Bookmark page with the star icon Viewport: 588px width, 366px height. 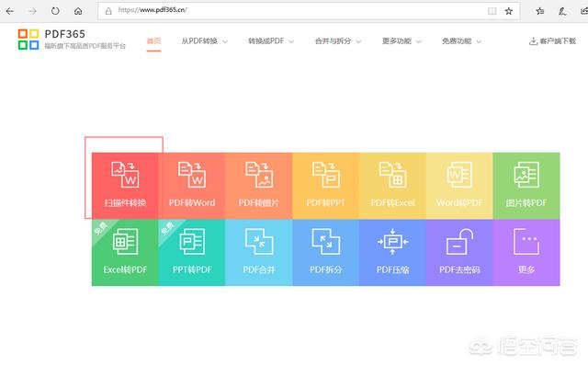pyautogui.click(x=508, y=11)
